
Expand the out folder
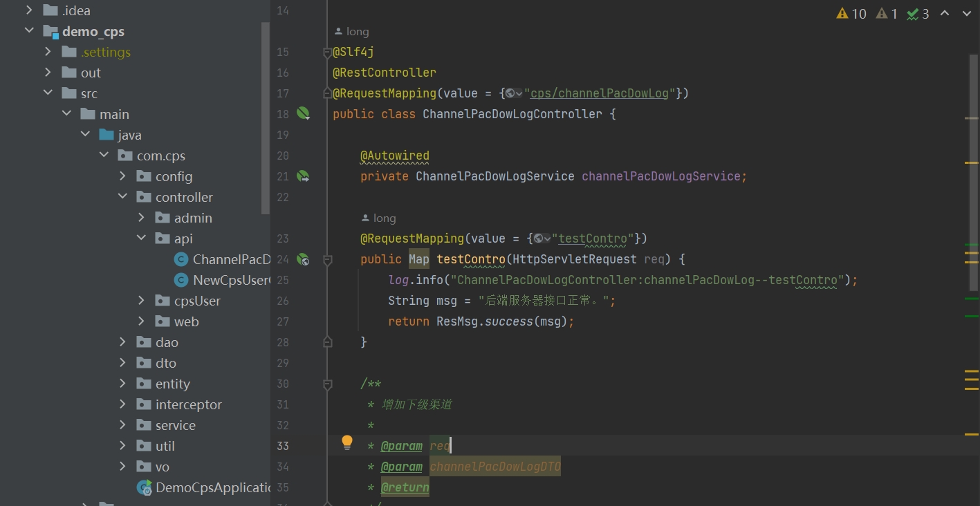(48, 73)
